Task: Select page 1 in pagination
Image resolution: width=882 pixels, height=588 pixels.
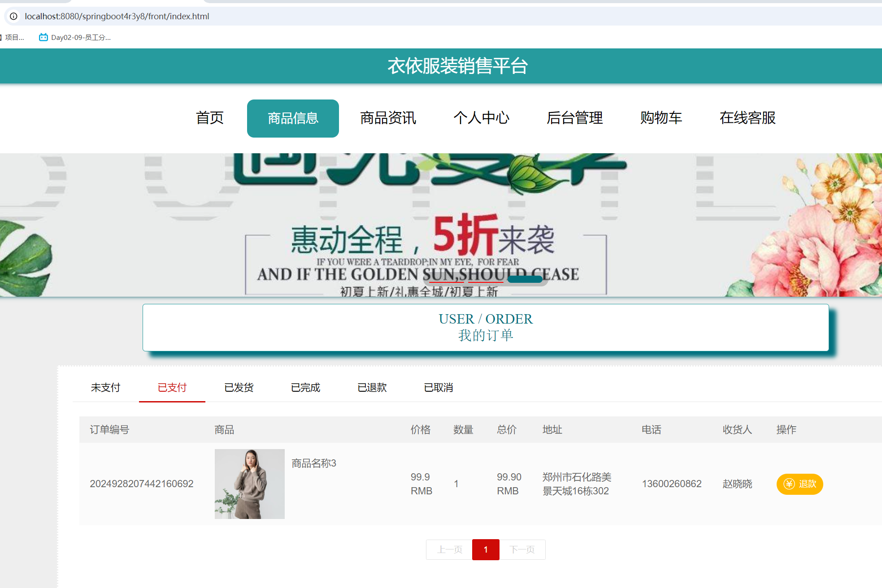Action: click(x=486, y=549)
